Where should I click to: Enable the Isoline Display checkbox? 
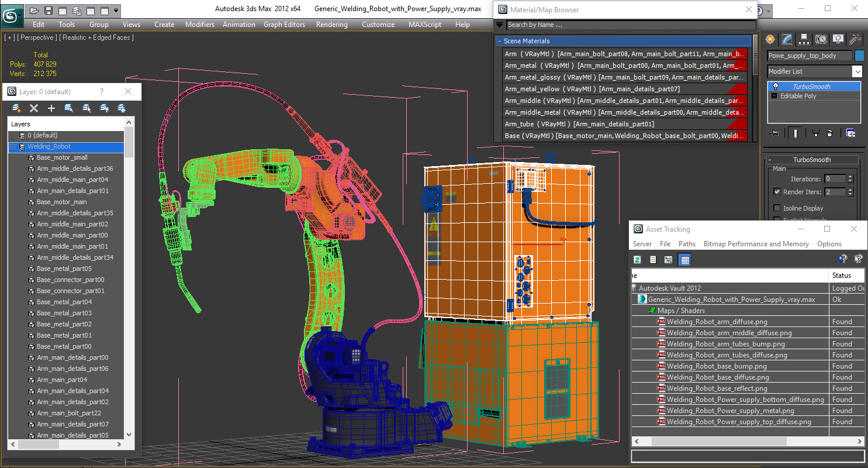pos(777,208)
